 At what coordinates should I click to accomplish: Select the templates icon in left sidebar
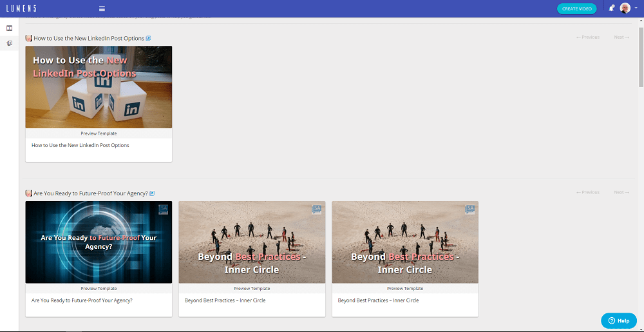point(10,43)
